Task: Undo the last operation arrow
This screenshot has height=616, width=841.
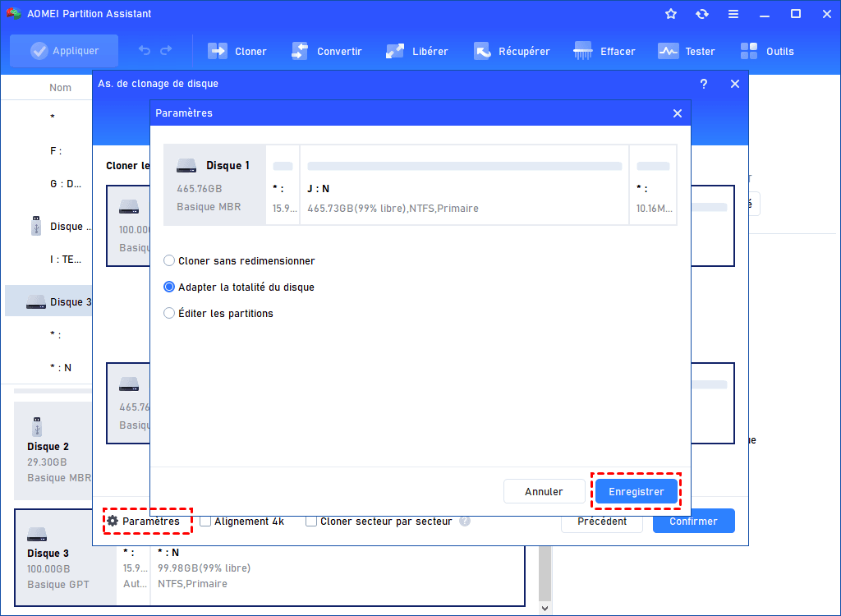Action: pos(145,50)
